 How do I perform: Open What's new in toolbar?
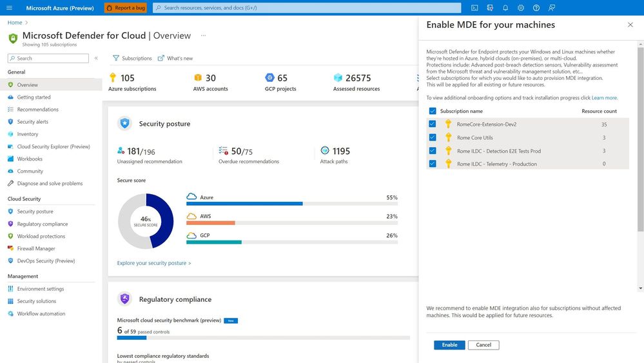pos(175,58)
